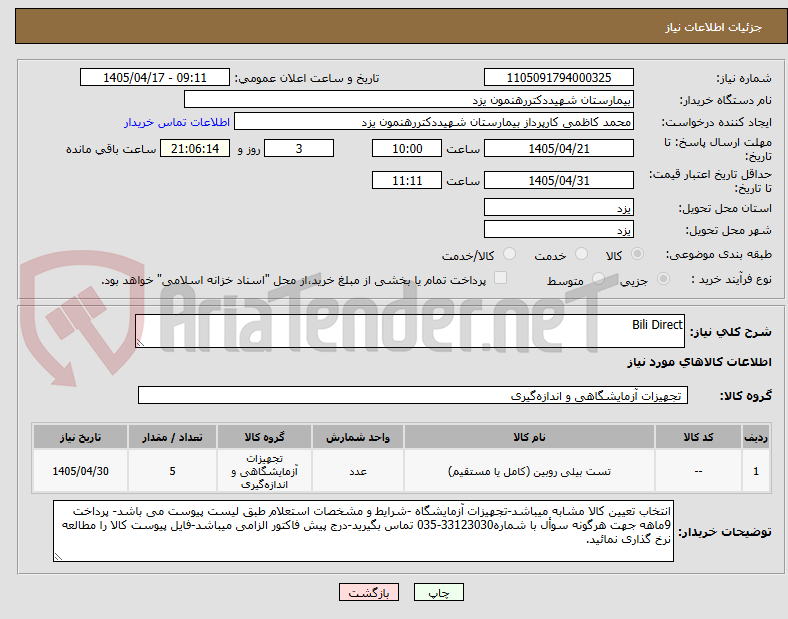Select the جزیی purchase type radio
Viewport: 788px width, 619px height.
coord(663,279)
